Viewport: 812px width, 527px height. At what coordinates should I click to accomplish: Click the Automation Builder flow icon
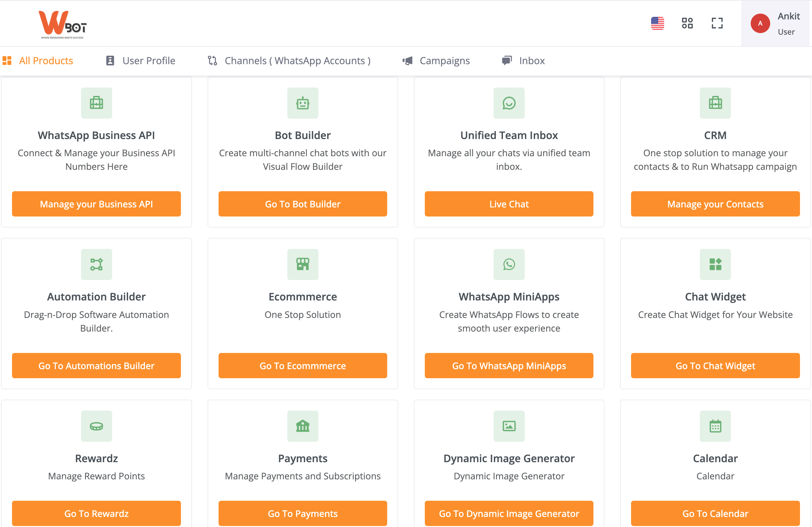(x=96, y=264)
